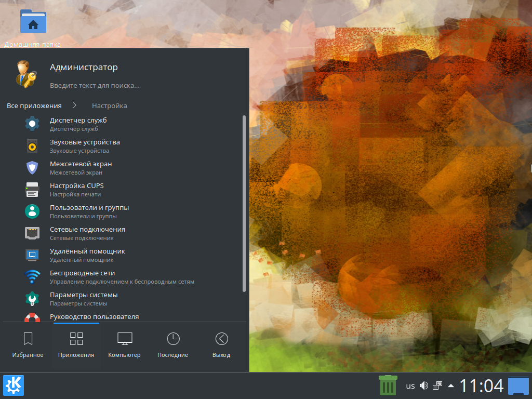532x399 pixels.
Task: Click the search text field
Action: coord(95,85)
